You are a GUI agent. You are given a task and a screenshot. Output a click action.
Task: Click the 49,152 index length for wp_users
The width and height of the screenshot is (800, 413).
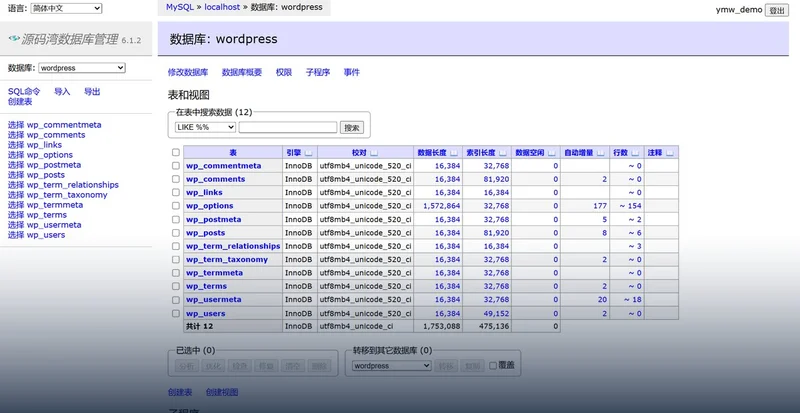496,313
